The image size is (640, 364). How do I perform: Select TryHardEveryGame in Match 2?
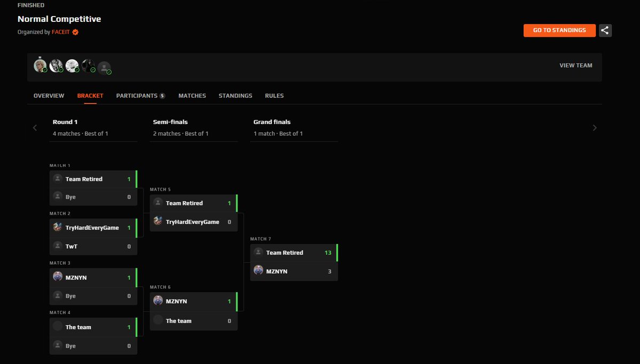(x=93, y=228)
